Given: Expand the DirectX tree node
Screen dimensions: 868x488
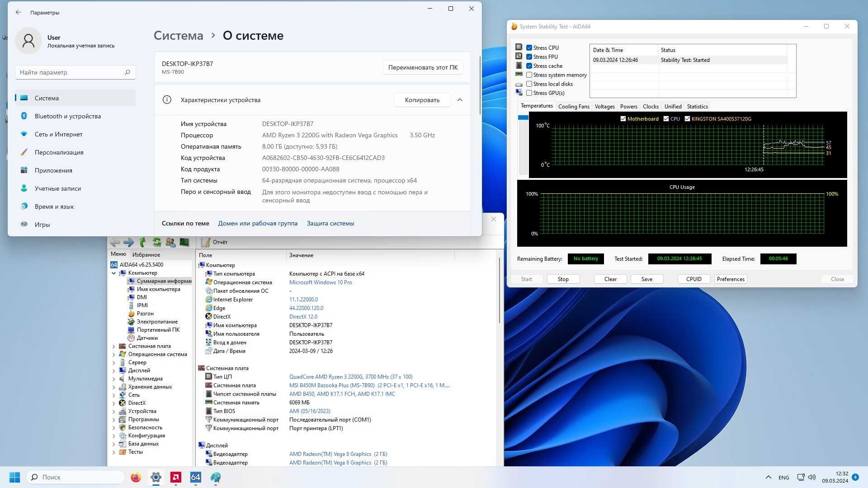Looking at the screenshot, I should (x=113, y=403).
